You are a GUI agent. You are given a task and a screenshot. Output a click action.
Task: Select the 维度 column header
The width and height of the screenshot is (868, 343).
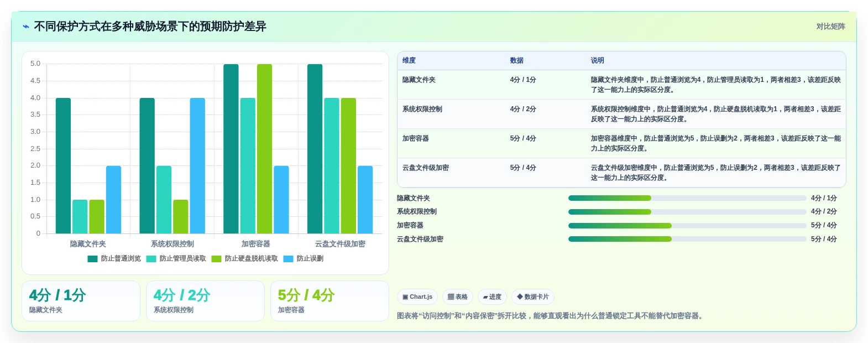click(409, 60)
